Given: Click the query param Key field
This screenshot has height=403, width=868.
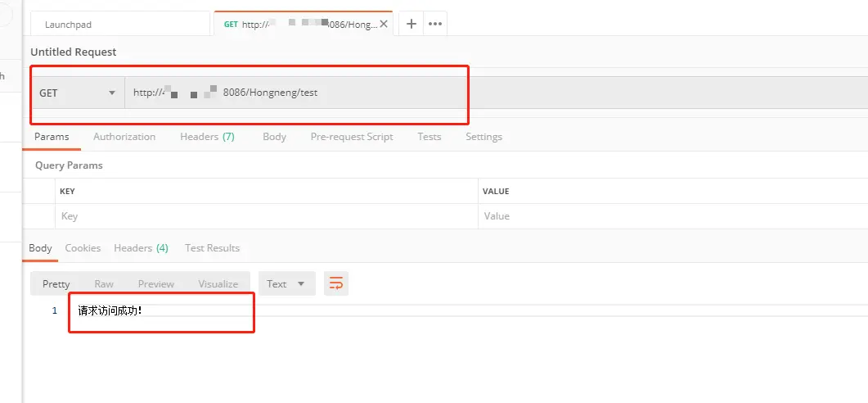Looking at the screenshot, I should [266, 216].
